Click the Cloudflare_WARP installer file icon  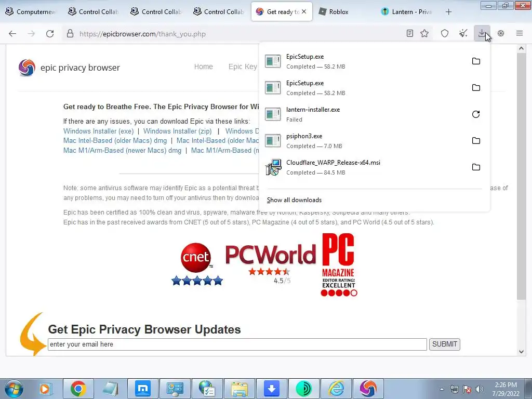point(273,167)
